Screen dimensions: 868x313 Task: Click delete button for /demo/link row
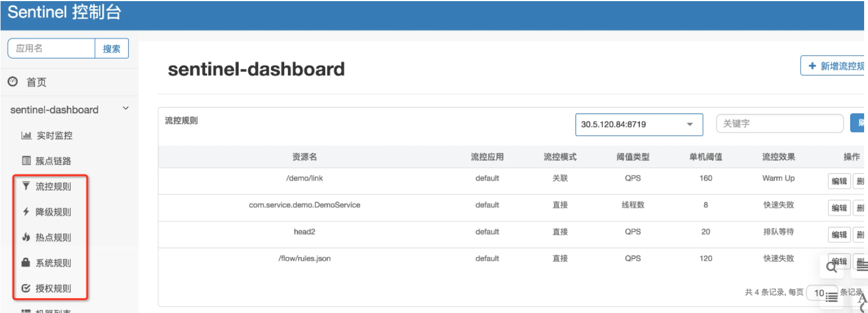pos(859,181)
